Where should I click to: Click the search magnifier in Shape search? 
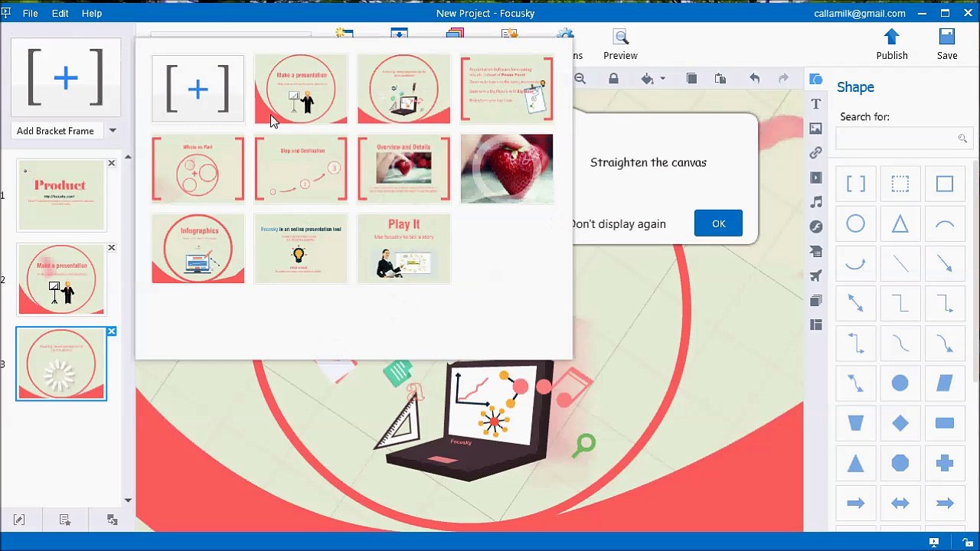pos(962,139)
